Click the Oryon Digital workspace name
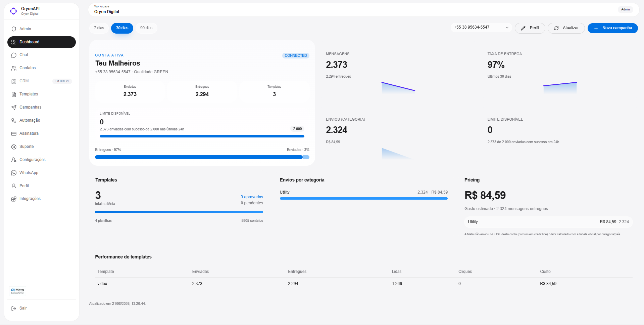 [x=107, y=12]
